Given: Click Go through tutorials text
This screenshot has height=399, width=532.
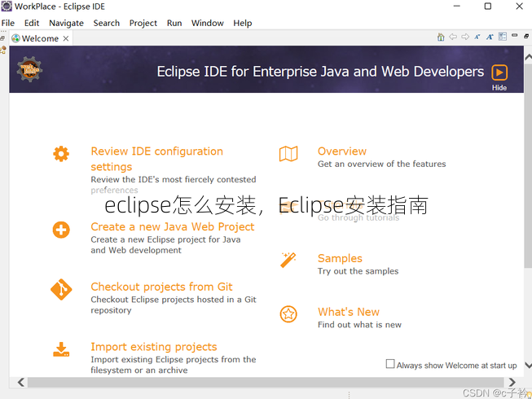Looking at the screenshot, I should click(358, 217).
